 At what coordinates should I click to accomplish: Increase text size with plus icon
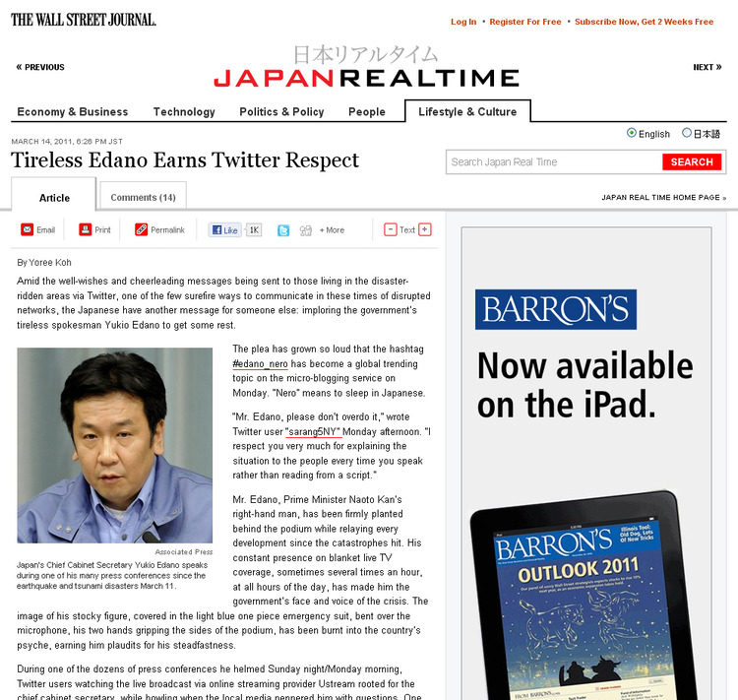click(425, 229)
